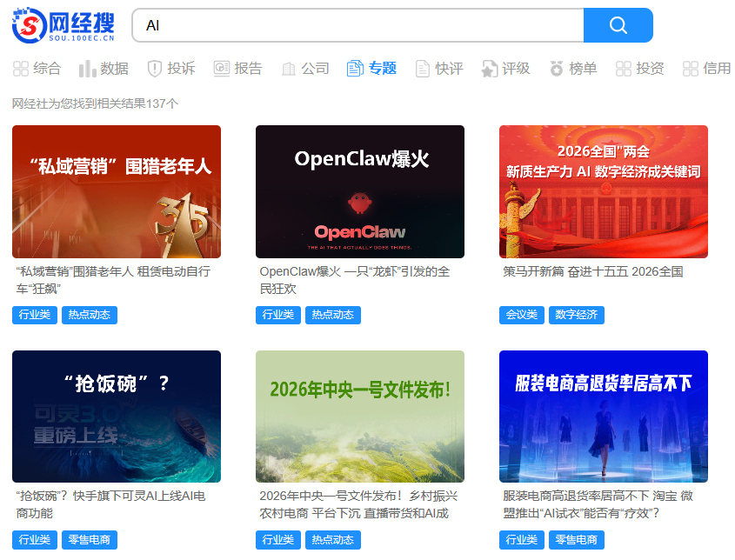Click the magnifier search icon

(x=618, y=26)
